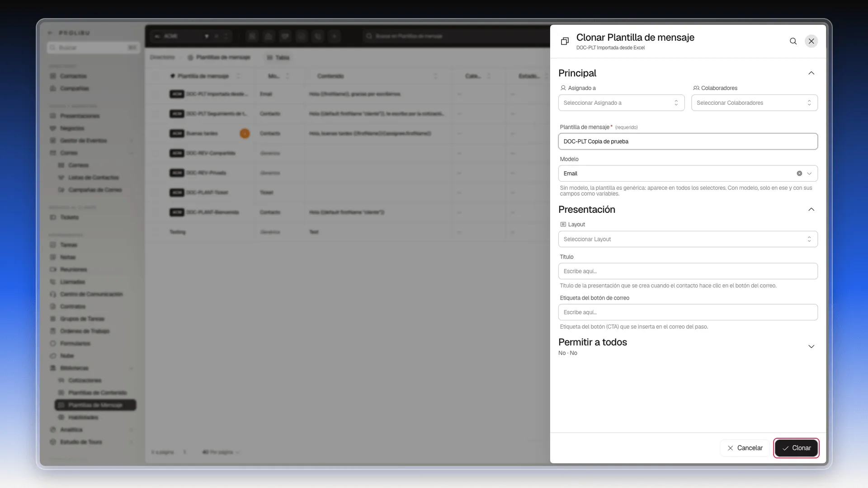This screenshot has height=488, width=868.
Task: Open the Modelo dropdown arrow
Action: tap(809, 174)
